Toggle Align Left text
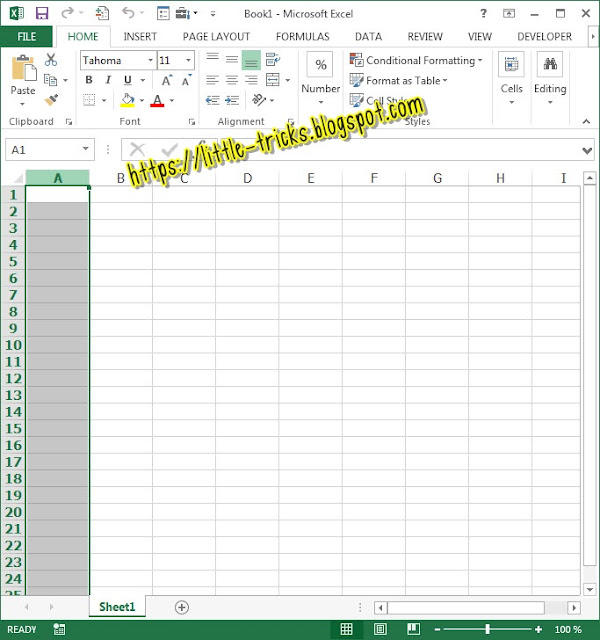Screen dimensions: 600x640 pos(212,80)
